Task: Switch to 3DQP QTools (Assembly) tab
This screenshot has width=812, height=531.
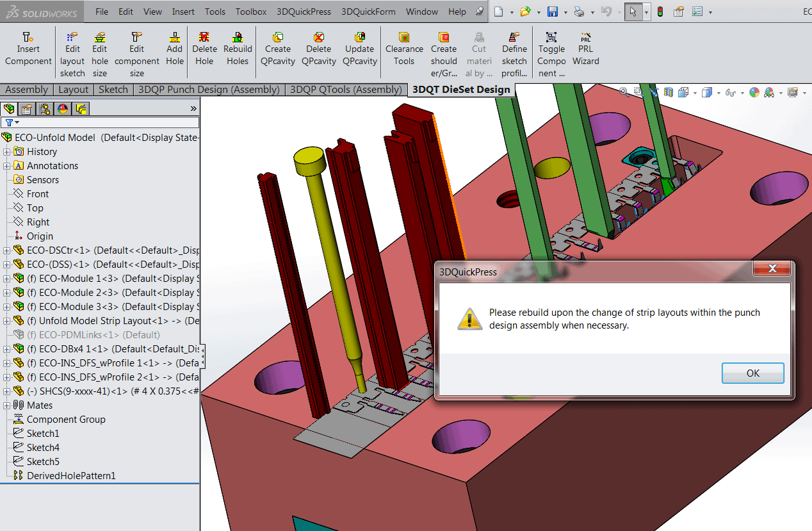Action: [346, 90]
